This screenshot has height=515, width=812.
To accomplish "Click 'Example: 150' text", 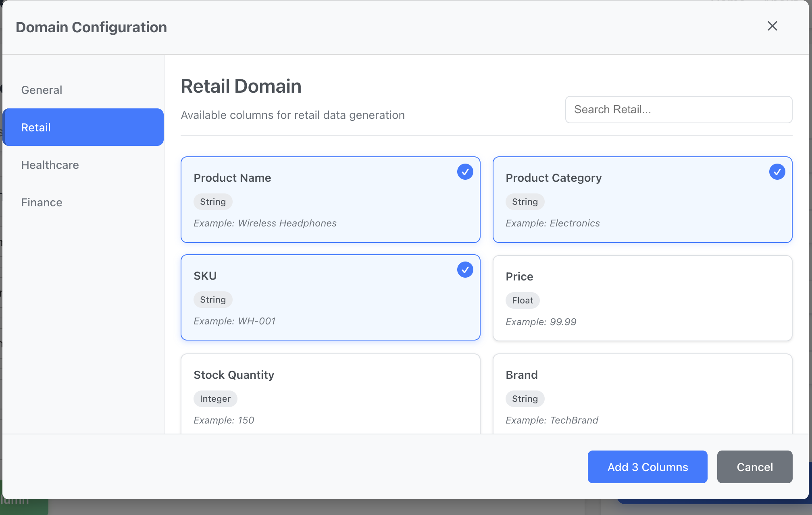I will click(x=224, y=420).
